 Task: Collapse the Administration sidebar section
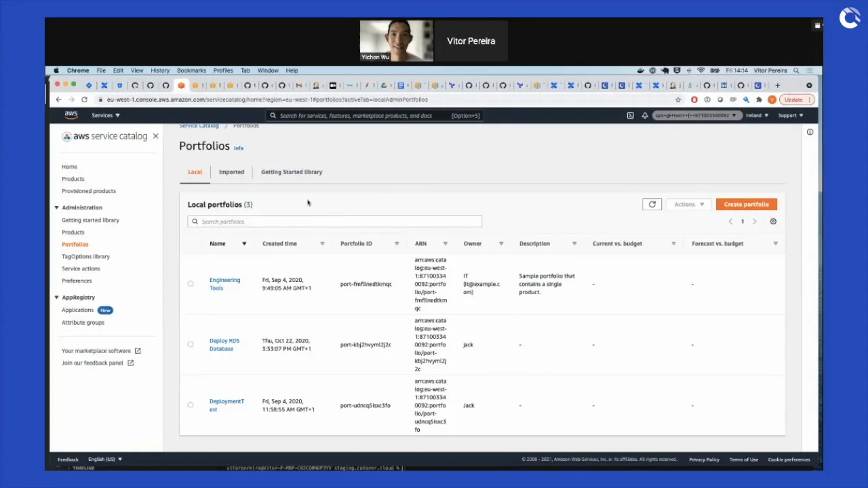click(56, 207)
